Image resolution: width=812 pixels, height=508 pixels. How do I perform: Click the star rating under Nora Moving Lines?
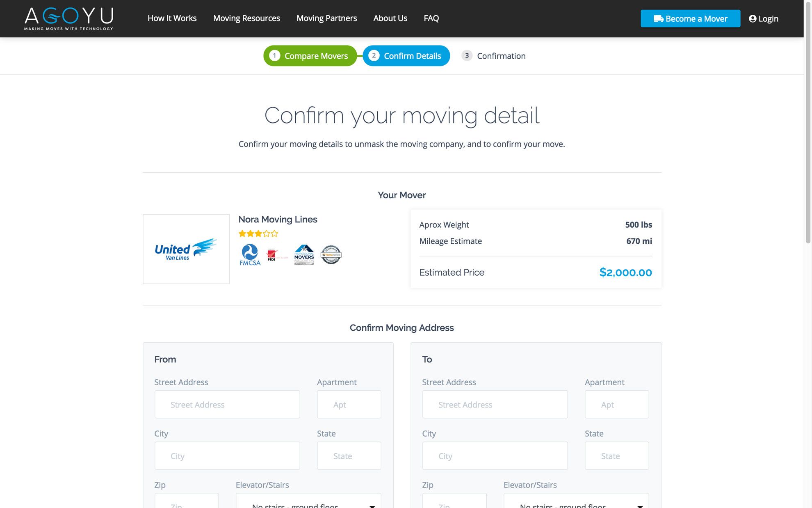(258, 233)
